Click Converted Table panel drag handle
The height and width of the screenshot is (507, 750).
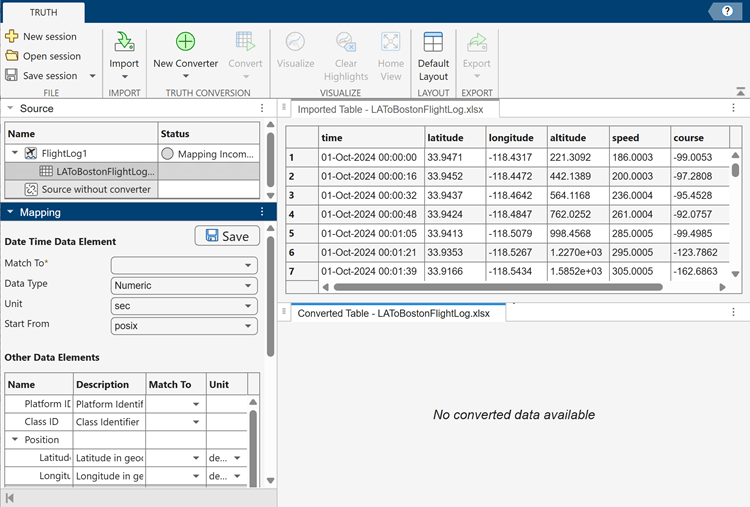(x=284, y=312)
